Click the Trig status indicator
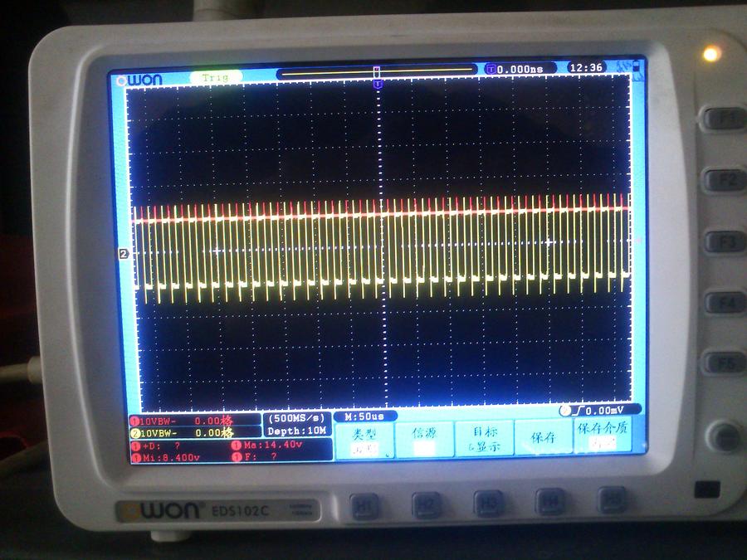 (216, 77)
